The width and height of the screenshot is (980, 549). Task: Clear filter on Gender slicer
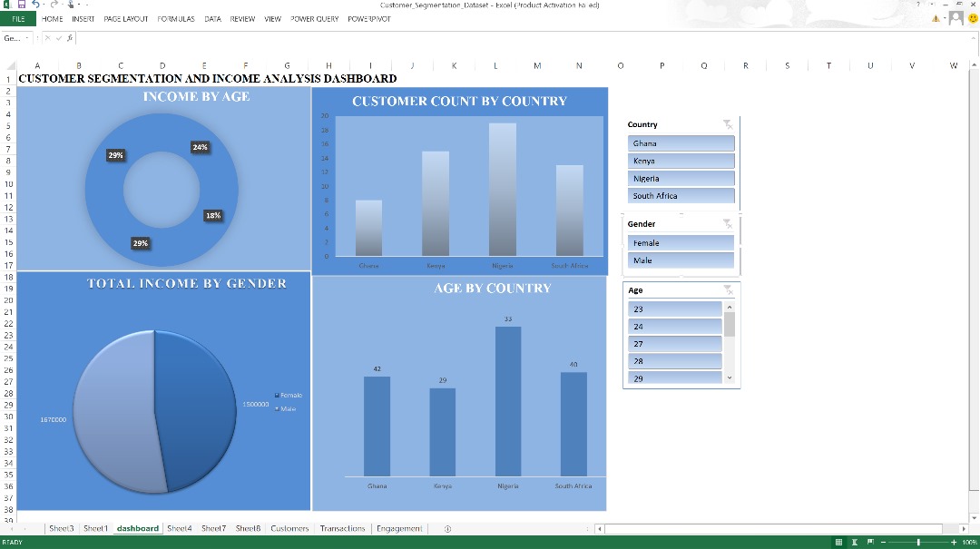pos(728,223)
